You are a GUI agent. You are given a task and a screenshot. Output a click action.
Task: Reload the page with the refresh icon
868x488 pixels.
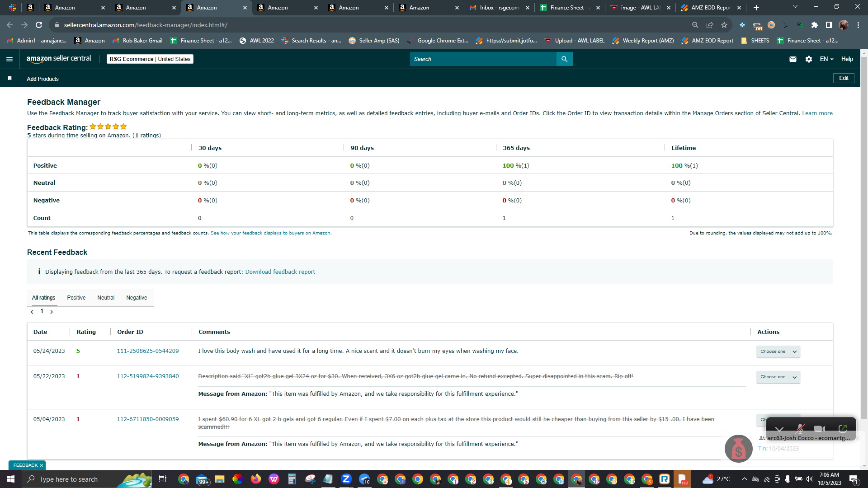[39, 25]
